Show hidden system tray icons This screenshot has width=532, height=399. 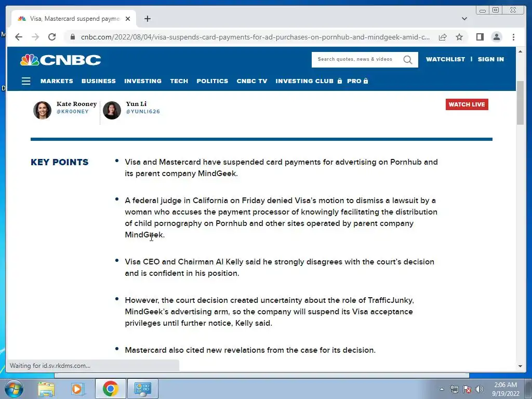coord(442,389)
